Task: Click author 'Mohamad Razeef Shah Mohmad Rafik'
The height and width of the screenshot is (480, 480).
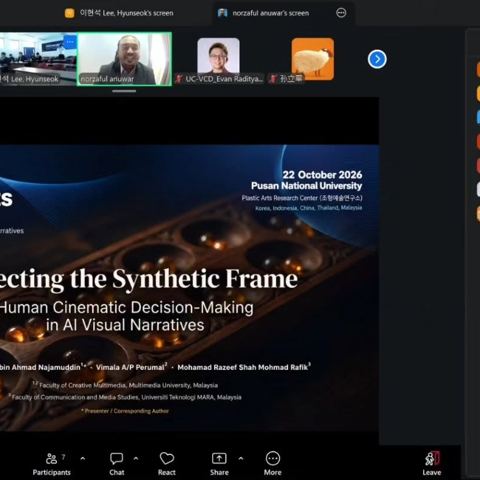Action: (x=244, y=367)
